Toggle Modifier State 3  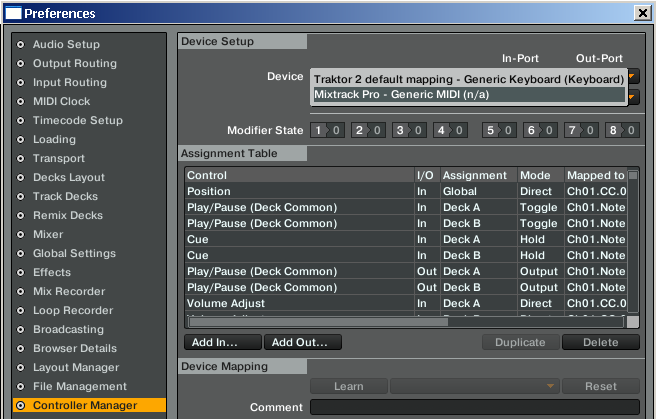(409, 130)
